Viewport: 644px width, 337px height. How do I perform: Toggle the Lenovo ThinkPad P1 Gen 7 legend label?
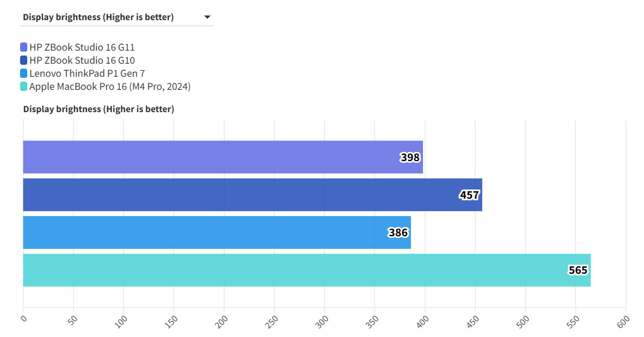click(x=87, y=73)
